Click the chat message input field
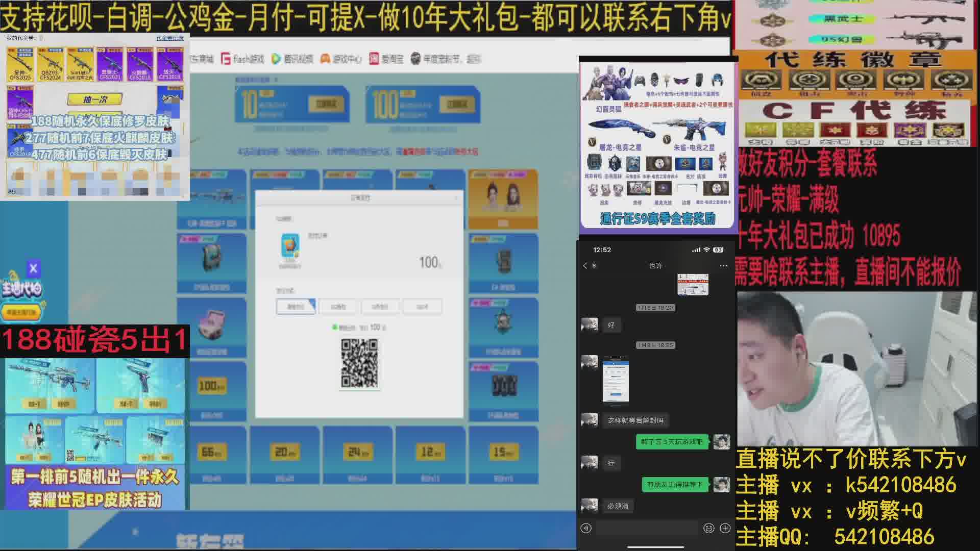The width and height of the screenshot is (980, 551). pyautogui.click(x=646, y=528)
